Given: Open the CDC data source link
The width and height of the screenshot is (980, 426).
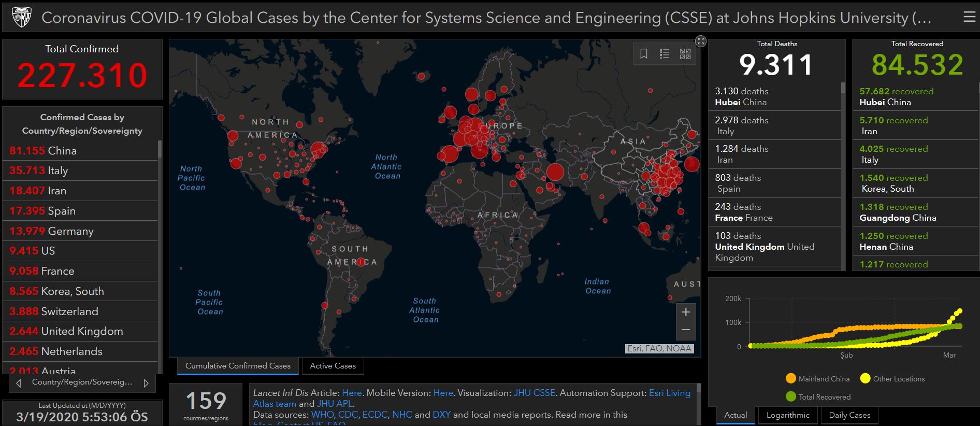Looking at the screenshot, I should (x=348, y=415).
